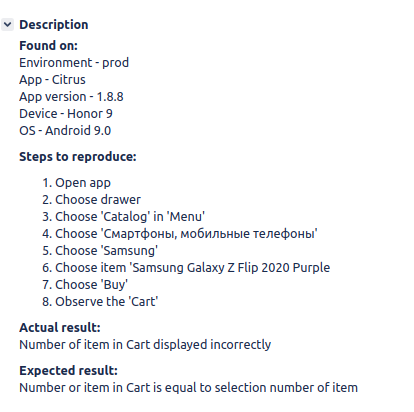Select 'Number of item in Cart displayed incorrectly'

click(x=145, y=345)
